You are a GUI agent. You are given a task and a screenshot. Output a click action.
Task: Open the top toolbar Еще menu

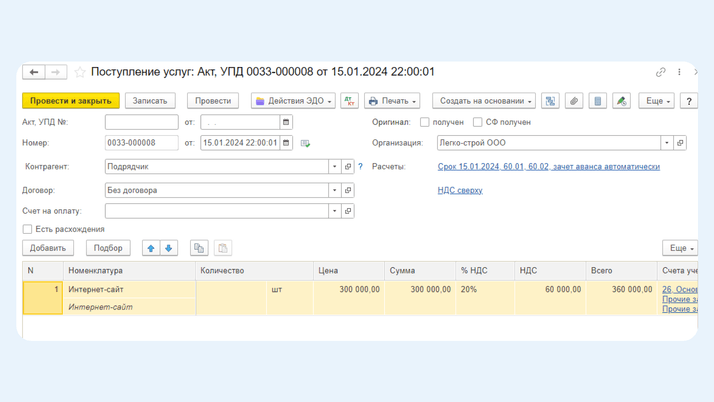(x=657, y=101)
